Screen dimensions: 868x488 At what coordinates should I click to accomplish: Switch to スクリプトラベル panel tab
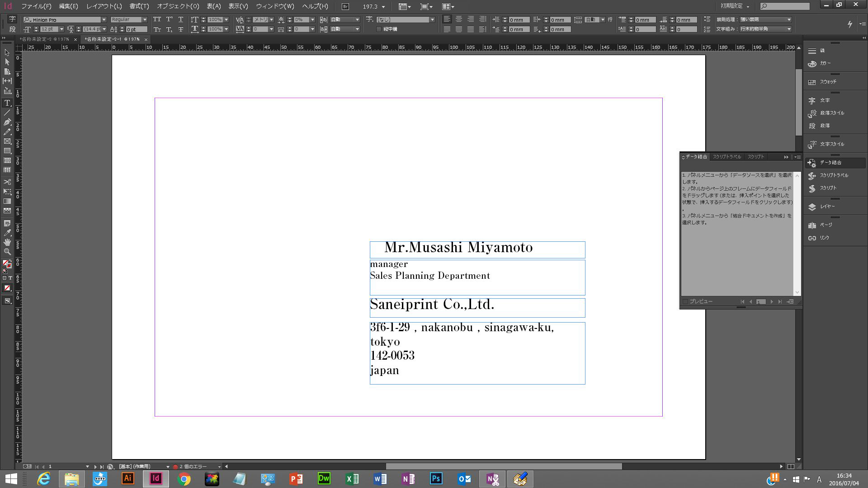tap(727, 157)
